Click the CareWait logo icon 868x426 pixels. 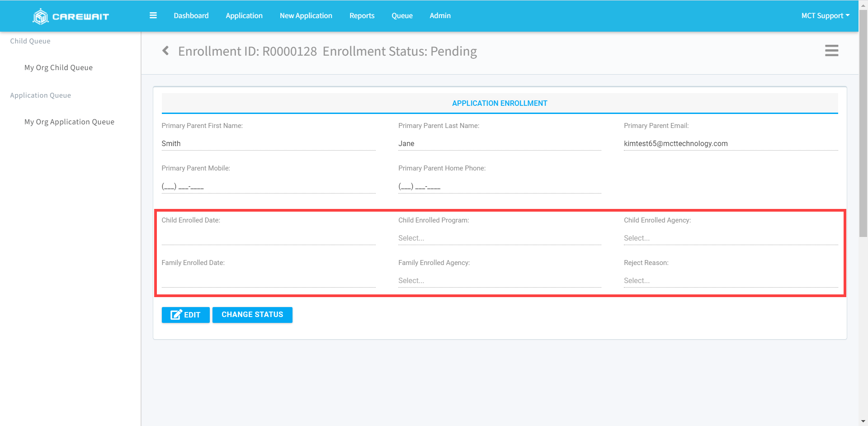coord(41,16)
